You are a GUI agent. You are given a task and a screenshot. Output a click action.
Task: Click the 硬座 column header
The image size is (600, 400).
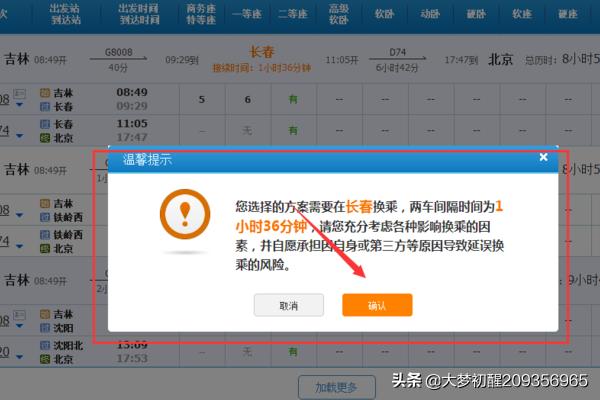click(568, 14)
